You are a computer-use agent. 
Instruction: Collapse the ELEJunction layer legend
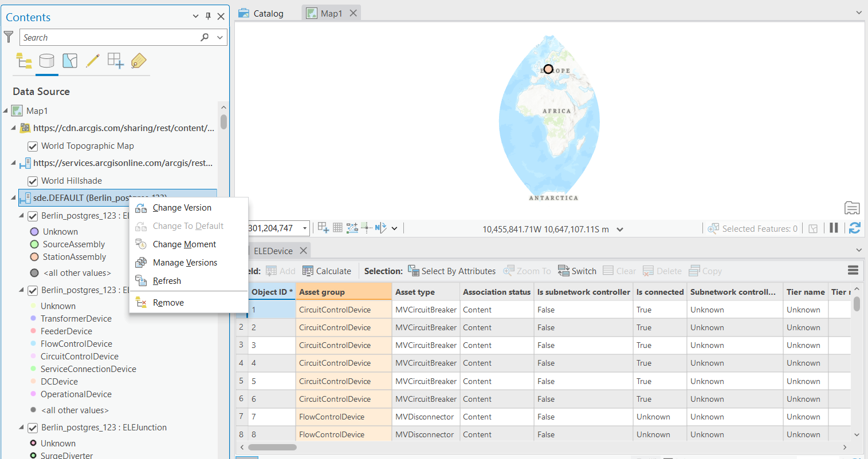[x=21, y=428]
